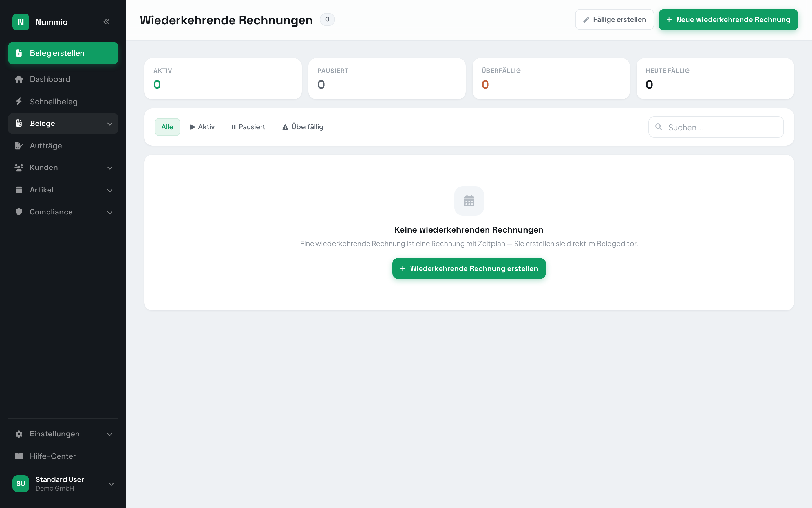Click the Aktiv statistics card
Image resolution: width=812 pixels, height=508 pixels.
click(x=223, y=79)
